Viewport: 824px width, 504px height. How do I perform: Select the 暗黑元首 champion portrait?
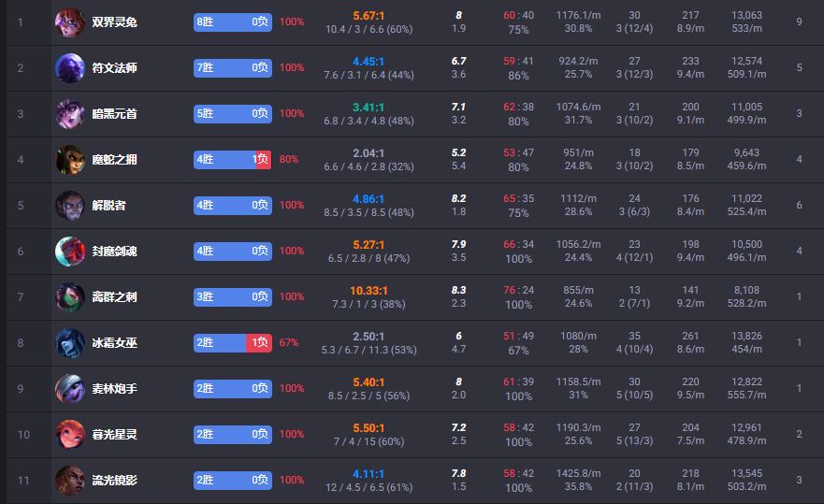[69, 113]
